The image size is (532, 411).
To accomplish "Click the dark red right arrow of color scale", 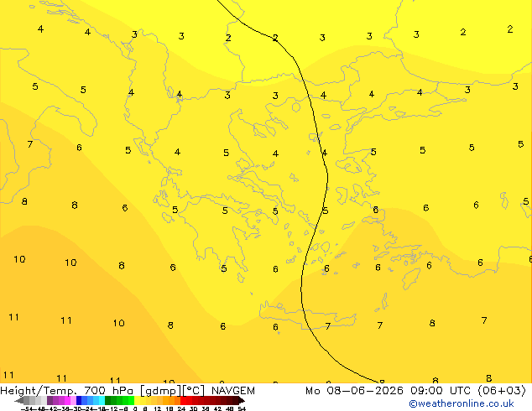I will (x=242, y=400).
